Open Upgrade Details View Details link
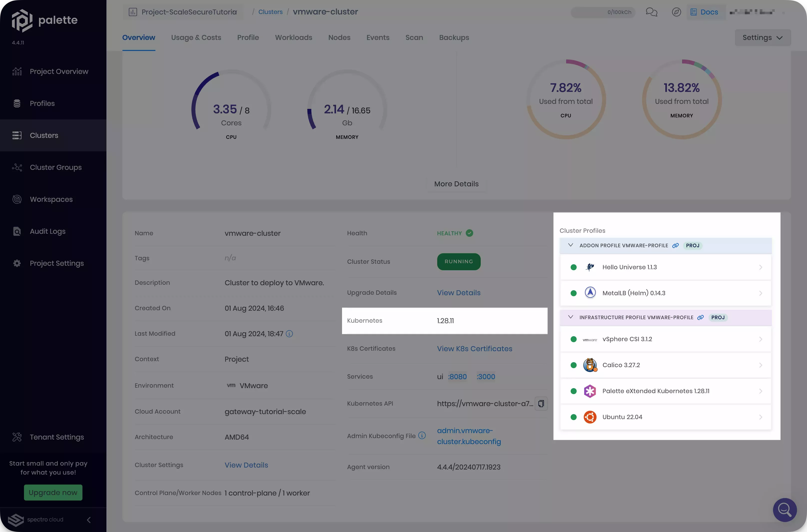807x532 pixels. coord(459,292)
